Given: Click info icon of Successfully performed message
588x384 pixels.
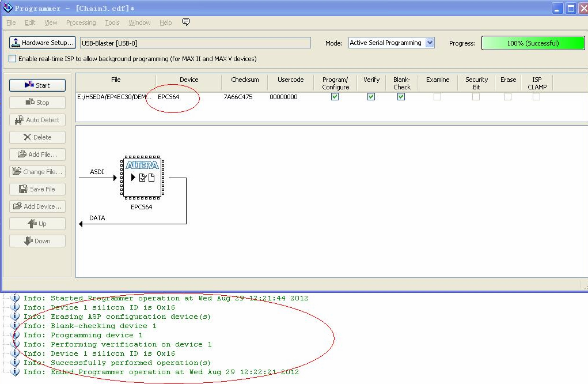Looking at the screenshot, I should point(15,363).
